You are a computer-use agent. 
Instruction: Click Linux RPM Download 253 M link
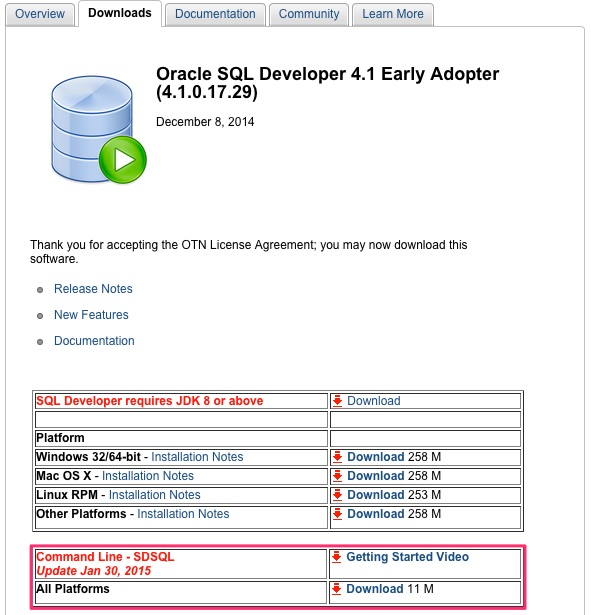coord(375,495)
